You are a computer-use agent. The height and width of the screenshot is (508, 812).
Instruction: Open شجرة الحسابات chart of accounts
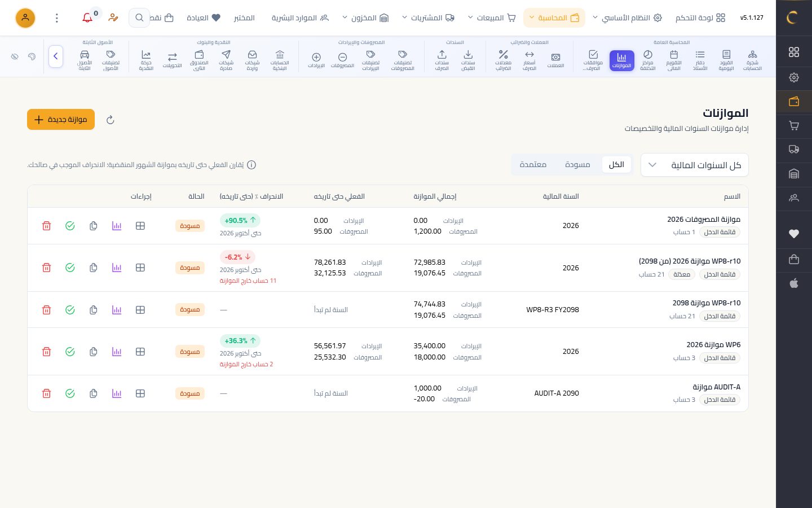click(752, 60)
